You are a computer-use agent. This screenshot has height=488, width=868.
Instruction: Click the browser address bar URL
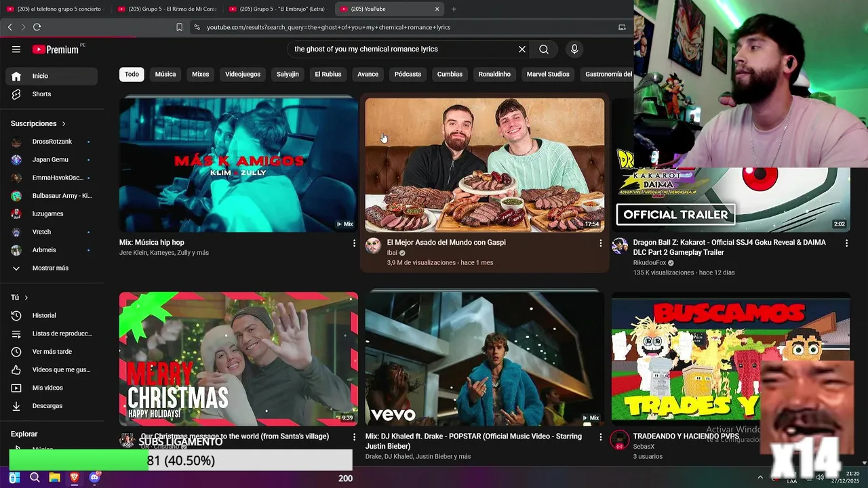click(329, 27)
